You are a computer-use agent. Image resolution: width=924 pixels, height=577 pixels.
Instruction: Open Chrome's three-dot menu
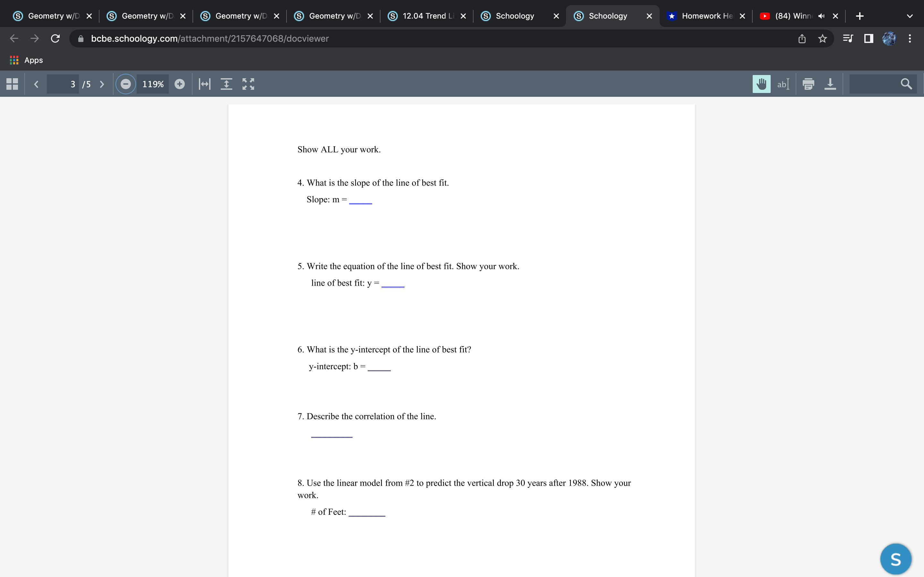(x=910, y=38)
